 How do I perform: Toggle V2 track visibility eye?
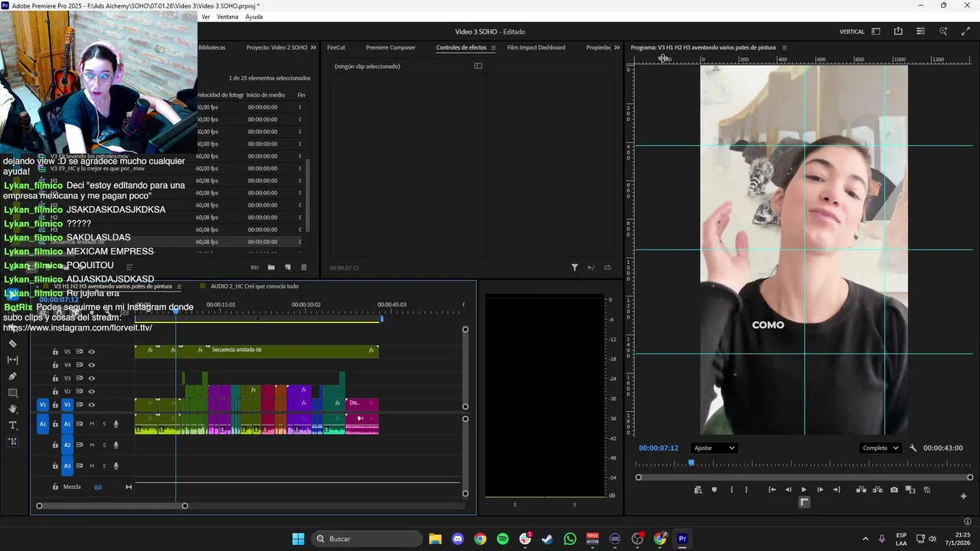point(91,391)
